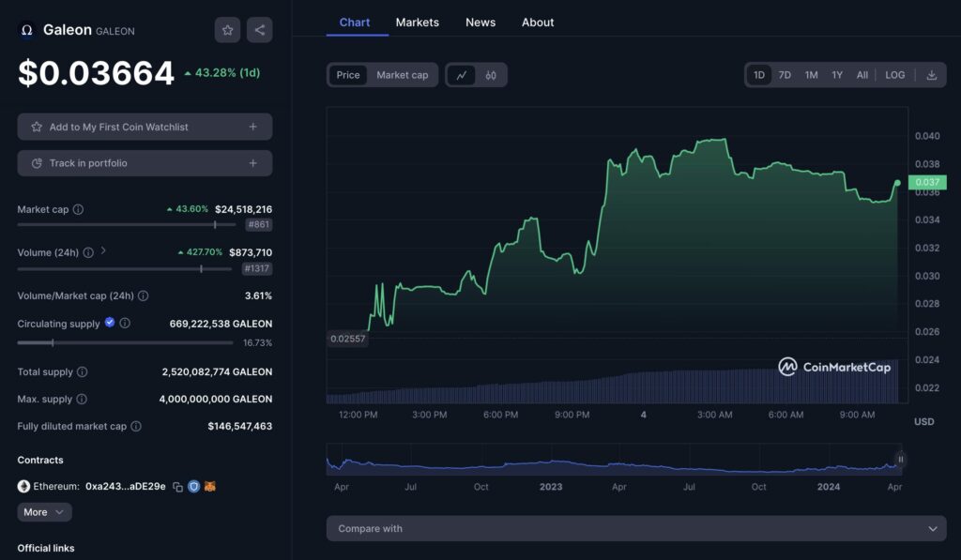Switch chart to Market cap
Screen dimensions: 961x560
(x=402, y=75)
